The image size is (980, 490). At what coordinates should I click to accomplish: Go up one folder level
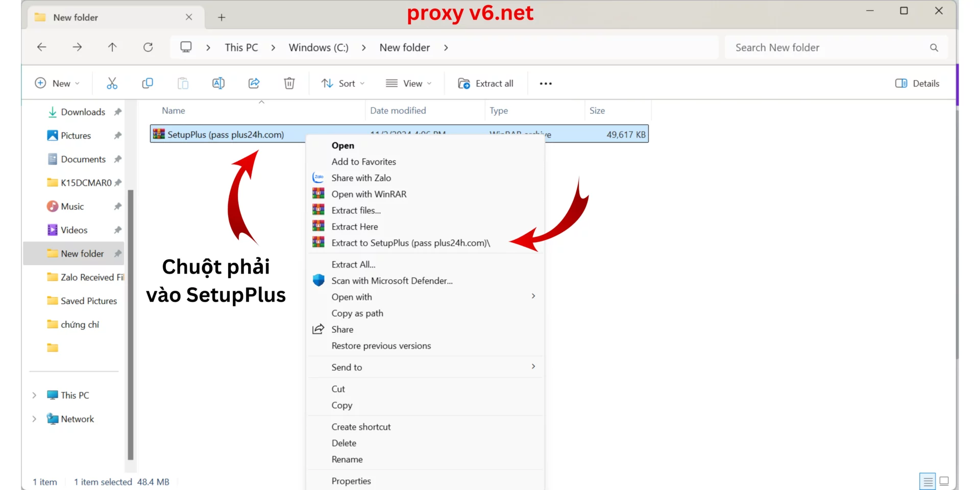coord(112,47)
